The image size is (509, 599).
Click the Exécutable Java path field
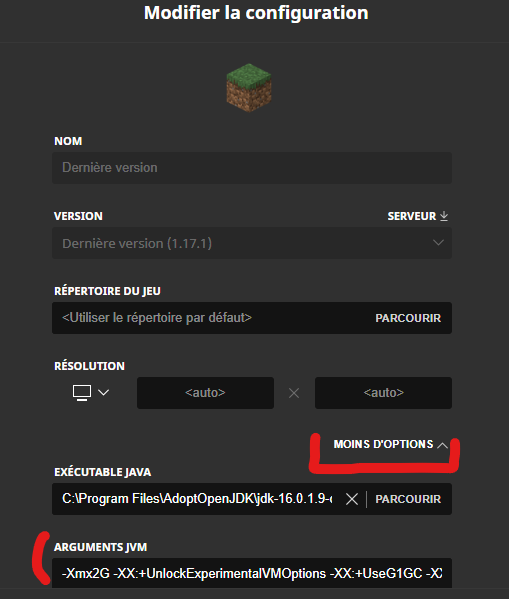tap(197, 499)
